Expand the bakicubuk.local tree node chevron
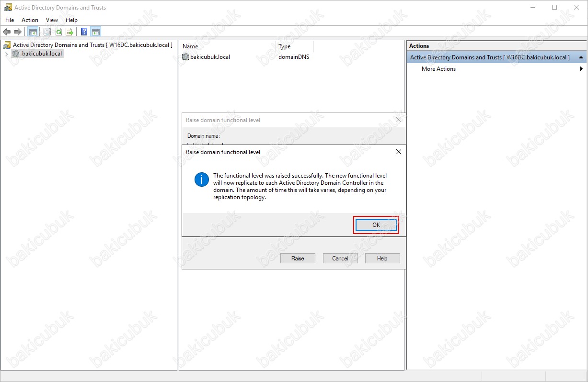This screenshot has height=382, width=588. 6,54
